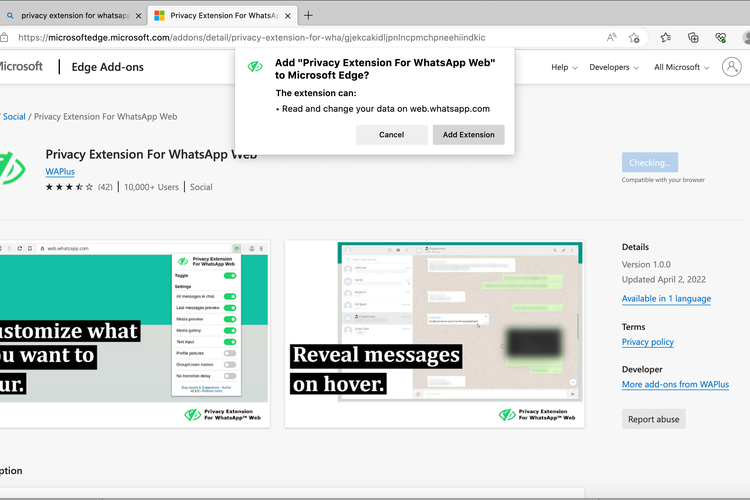Click Add Extension in the dialog
Viewport: 750px width, 500px height.
tap(468, 135)
